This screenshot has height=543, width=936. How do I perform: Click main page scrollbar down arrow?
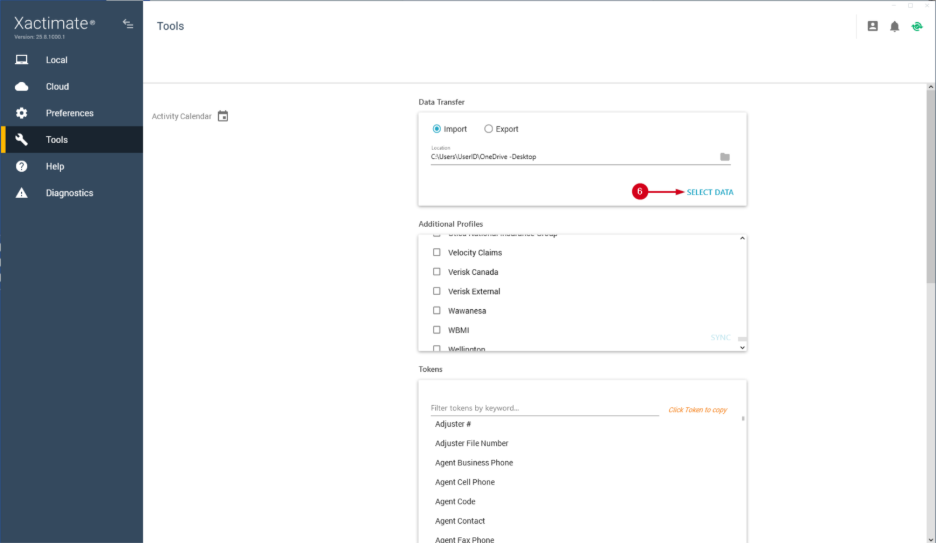pos(930,539)
